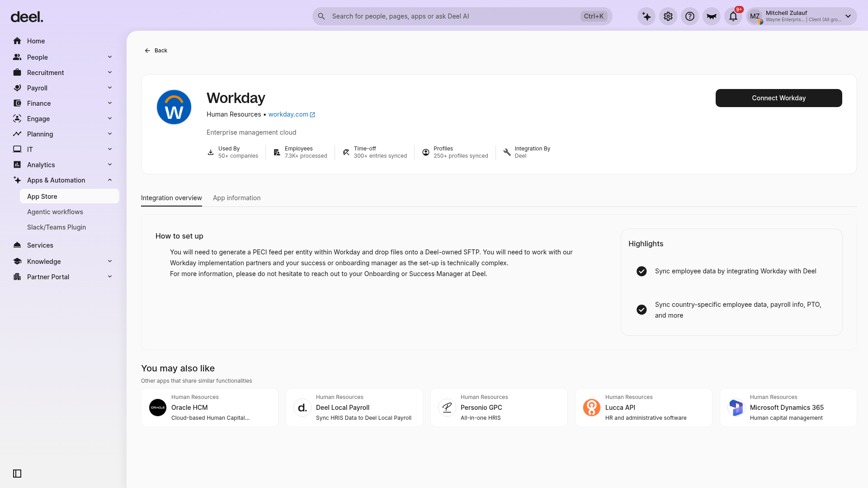Click the Partner Portal building icon
The height and width of the screenshot is (488, 868).
pos(17,277)
